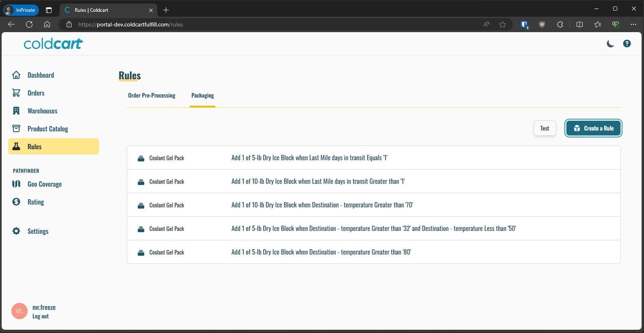Switch to the Order Pre-Processing tab
Viewport: 644px width, 333px height.
152,96
